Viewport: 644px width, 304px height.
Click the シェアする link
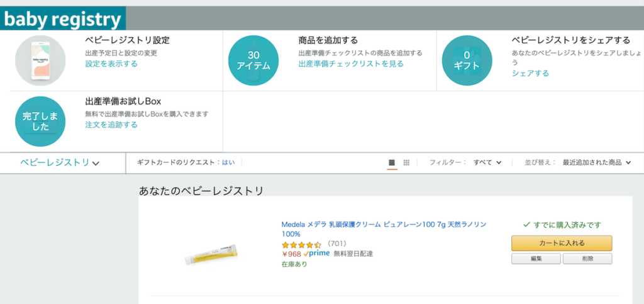click(530, 74)
